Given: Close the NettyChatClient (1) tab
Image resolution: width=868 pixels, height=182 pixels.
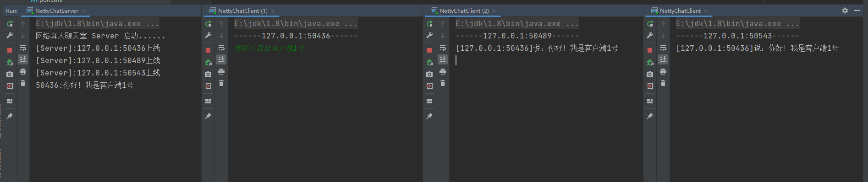Looking at the screenshot, I should (273, 11).
